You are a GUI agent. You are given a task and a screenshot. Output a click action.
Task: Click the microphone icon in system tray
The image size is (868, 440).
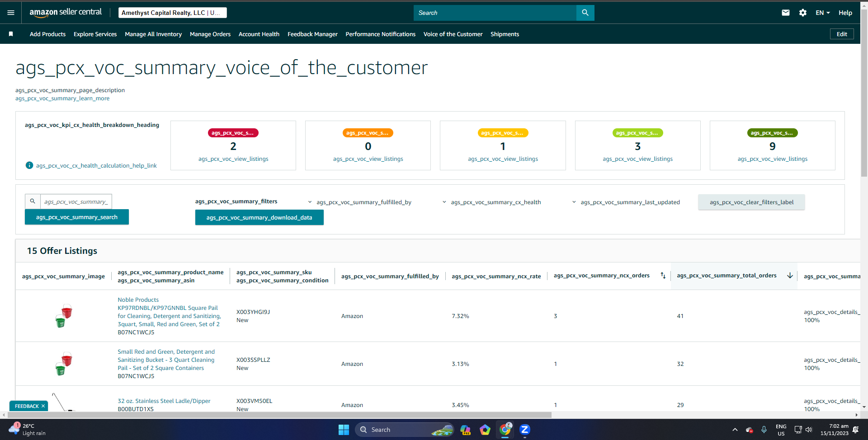[764, 430]
